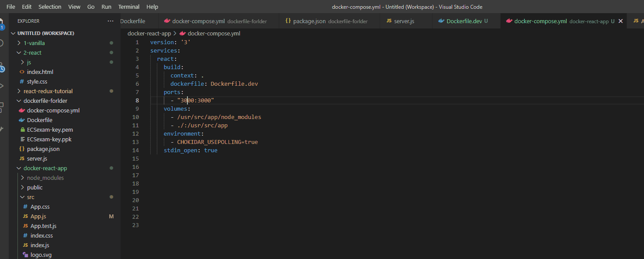
Task: Open App.js in the src folder
Action: (x=38, y=216)
